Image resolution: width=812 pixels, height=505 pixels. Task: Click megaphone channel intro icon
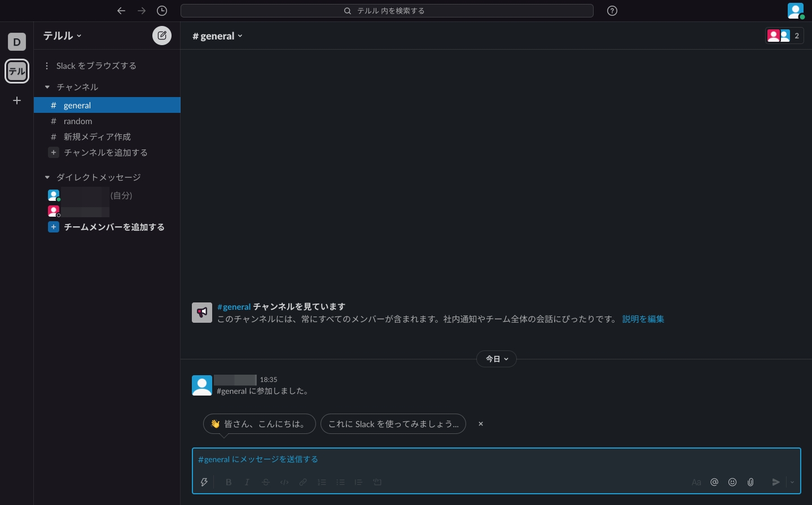(x=202, y=313)
